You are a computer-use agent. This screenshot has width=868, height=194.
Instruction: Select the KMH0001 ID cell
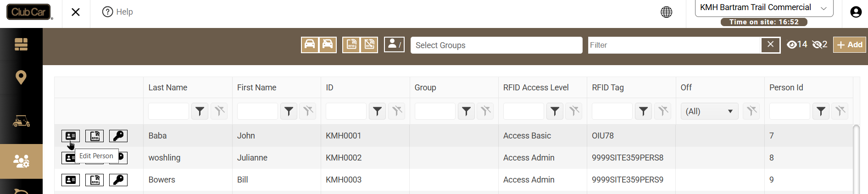click(x=365, y=136)
